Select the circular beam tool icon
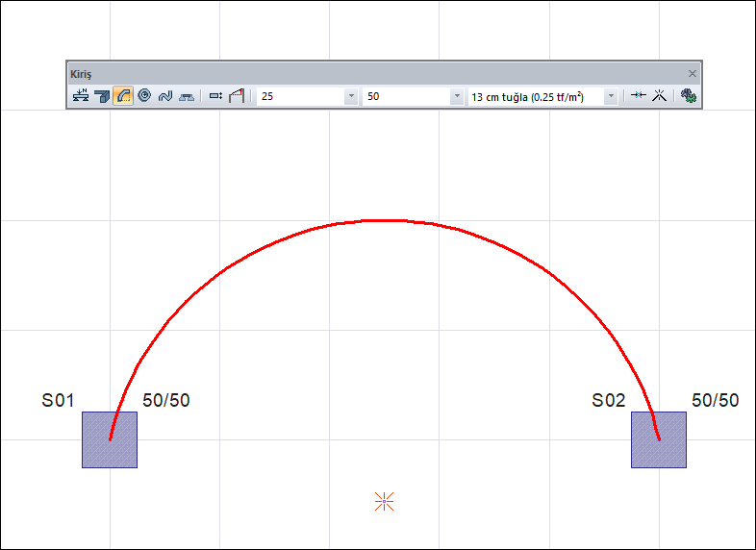The width and height of the screenshot is (756, 550). [144, 96]
